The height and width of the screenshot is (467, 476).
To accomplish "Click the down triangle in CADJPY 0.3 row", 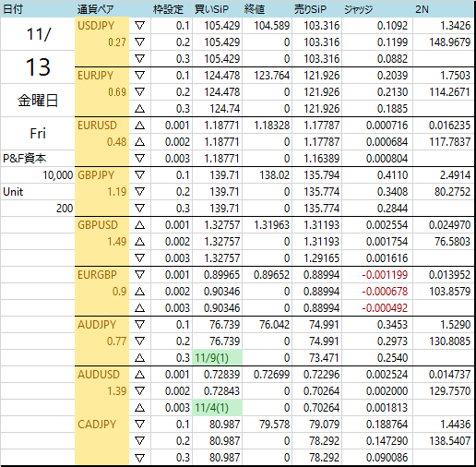I will (x=139, y=458).
